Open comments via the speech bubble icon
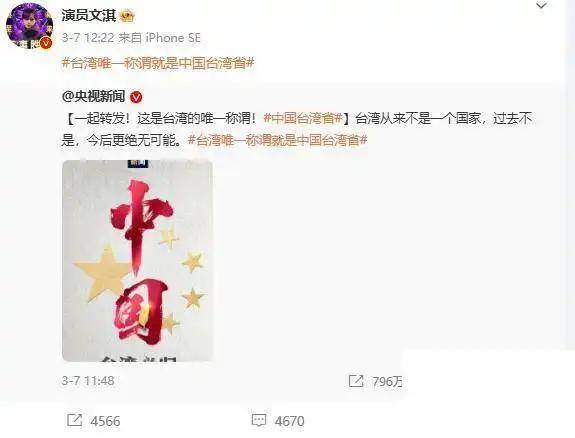This screenshot has height=438, width=575. coord(259,420)
